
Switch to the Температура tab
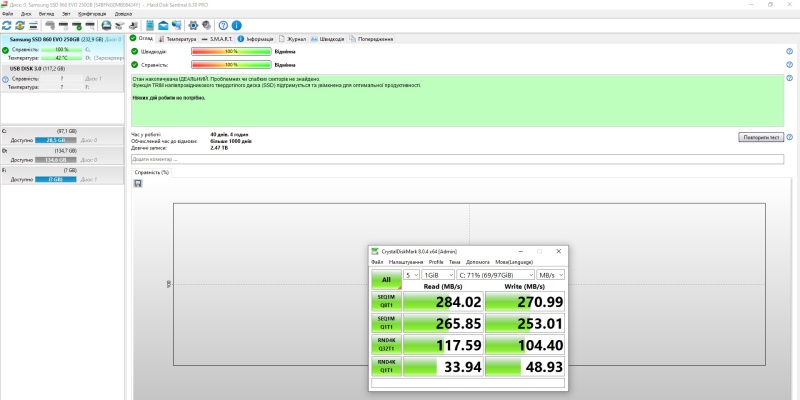click(x=177, y=39)
